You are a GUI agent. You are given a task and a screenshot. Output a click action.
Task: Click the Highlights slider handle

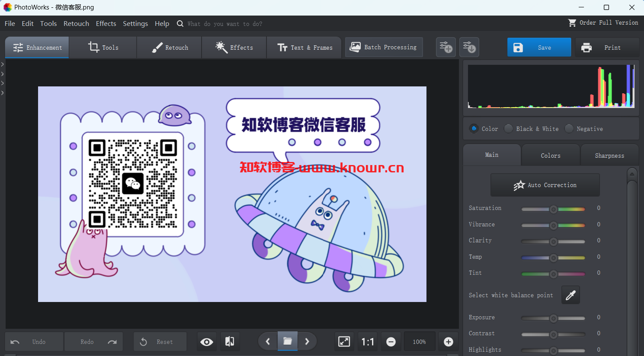[x=554, y=351]
